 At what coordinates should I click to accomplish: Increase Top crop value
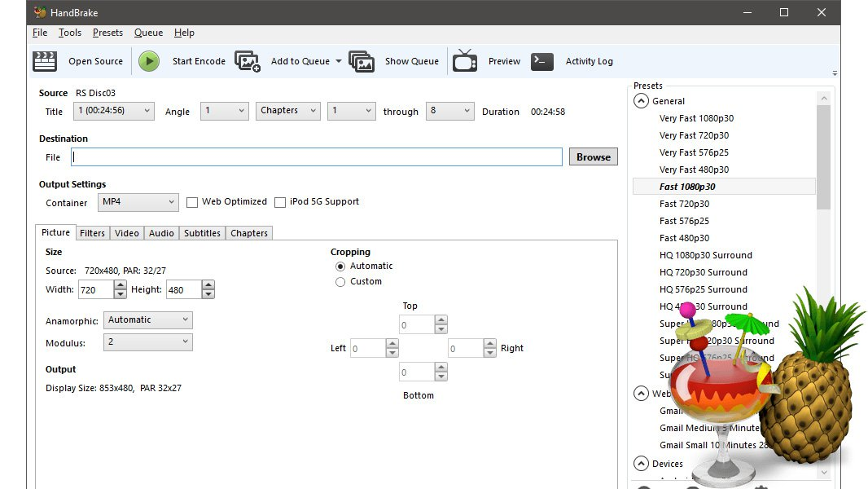click(441, 319)
